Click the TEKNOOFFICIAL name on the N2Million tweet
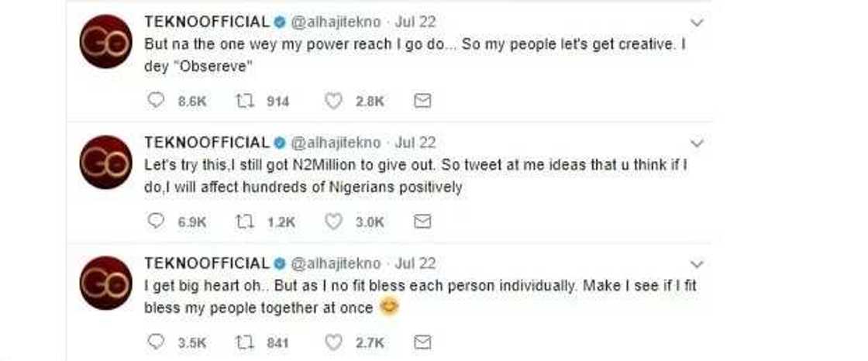This screenshot has height=361, width=868. [x=206, y=143]
